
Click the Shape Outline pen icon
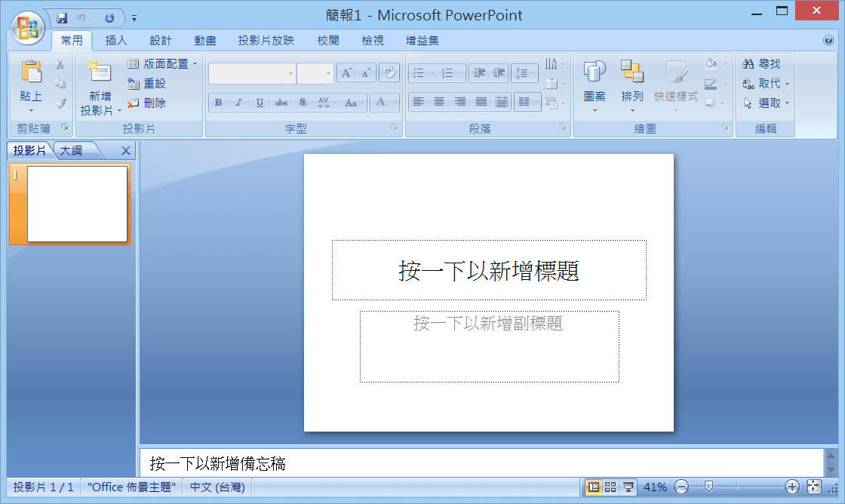[x=711, y=84]
